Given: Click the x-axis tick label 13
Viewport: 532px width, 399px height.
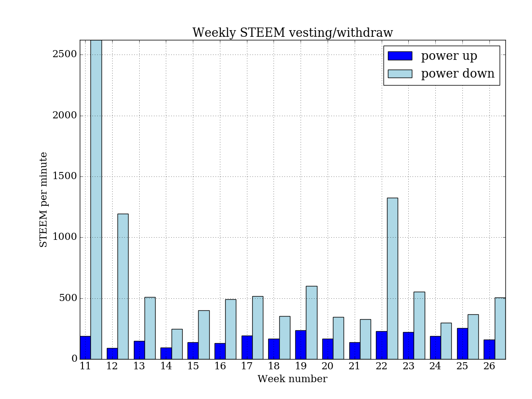Looking at the screenshot, I should point(139,367).
